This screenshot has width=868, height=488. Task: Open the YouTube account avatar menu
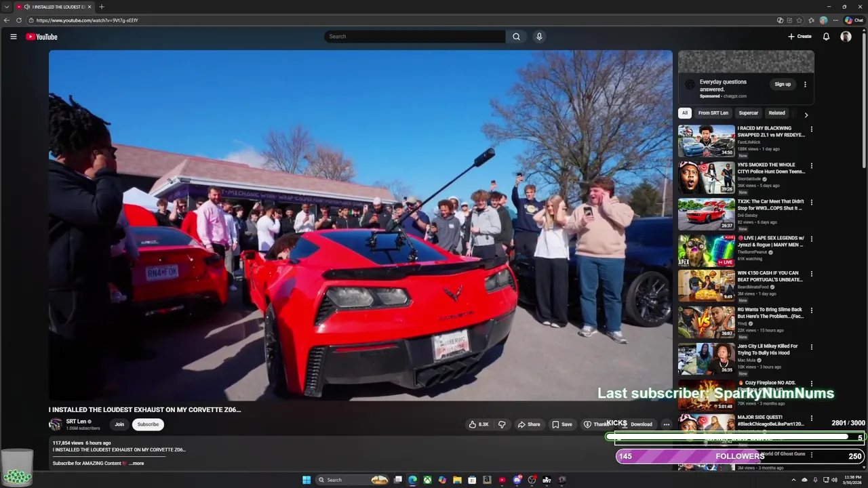point(846,37)
